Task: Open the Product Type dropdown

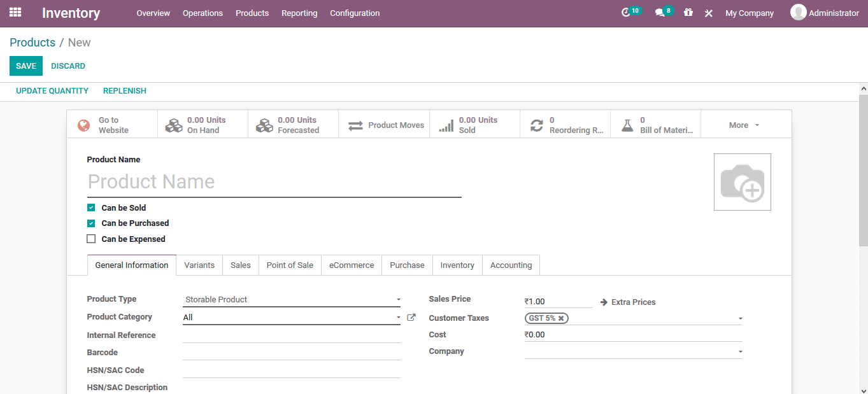Action: (291, 299)
